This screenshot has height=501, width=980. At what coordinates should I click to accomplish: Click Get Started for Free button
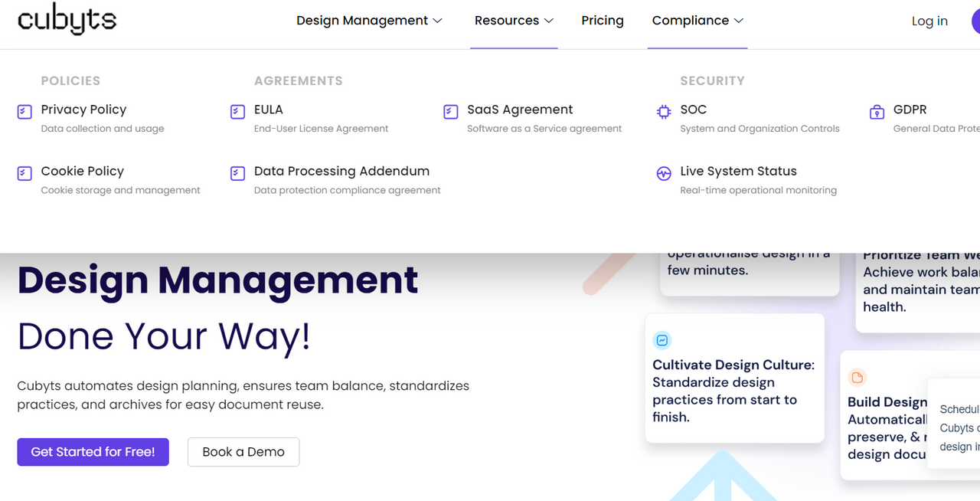93,452
